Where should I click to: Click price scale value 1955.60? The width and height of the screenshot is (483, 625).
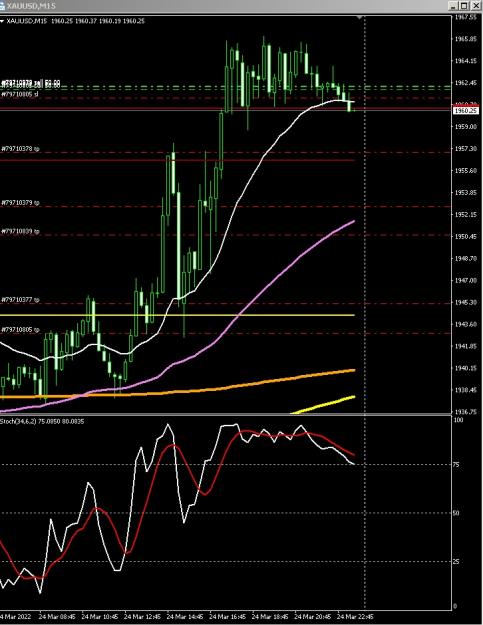[x=465, y=171]
